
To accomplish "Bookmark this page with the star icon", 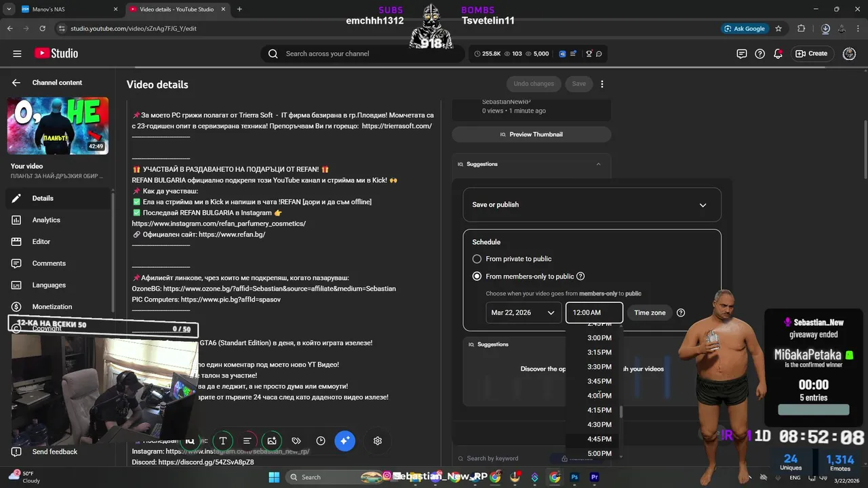I will (x=778, y=28).
